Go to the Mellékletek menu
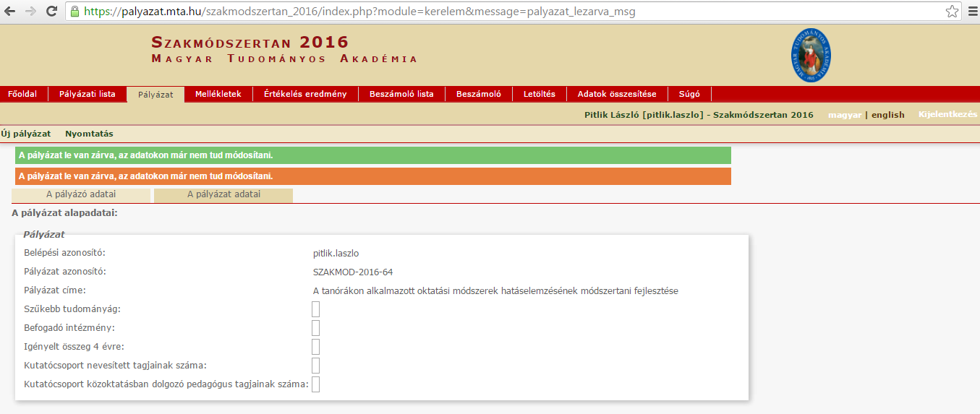 click(x=218, y=94)
